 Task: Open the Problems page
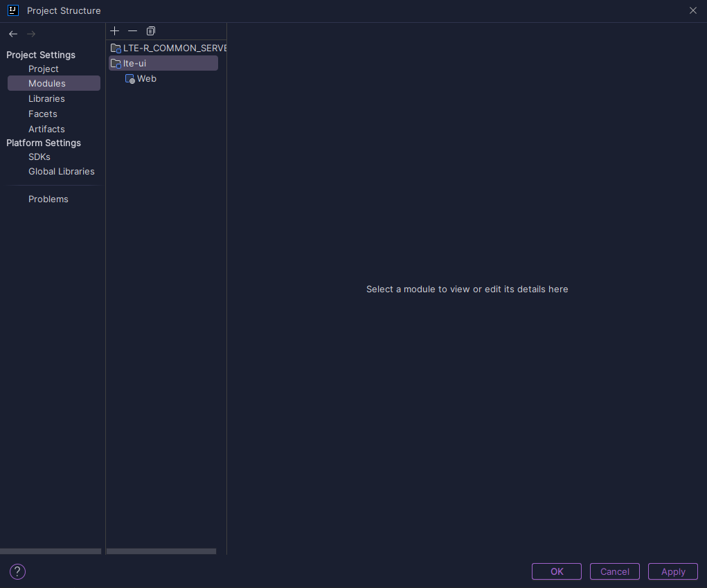click(48, 199)
